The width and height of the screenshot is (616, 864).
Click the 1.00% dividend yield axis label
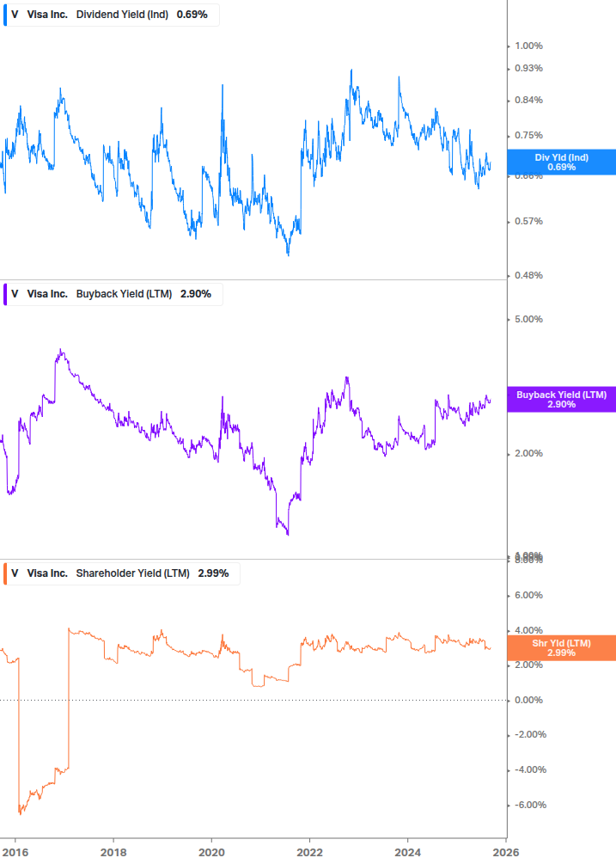(529, 46)
